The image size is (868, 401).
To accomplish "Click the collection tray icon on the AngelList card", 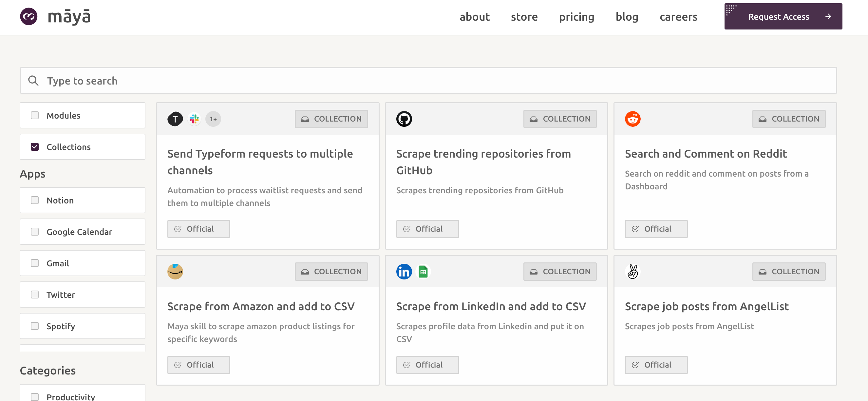I will pos(763,272).
